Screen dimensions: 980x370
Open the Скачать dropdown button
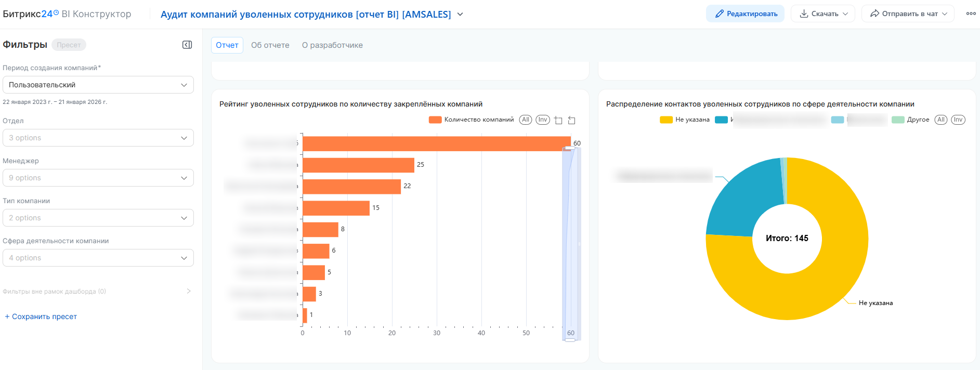[x=824, y=14]
